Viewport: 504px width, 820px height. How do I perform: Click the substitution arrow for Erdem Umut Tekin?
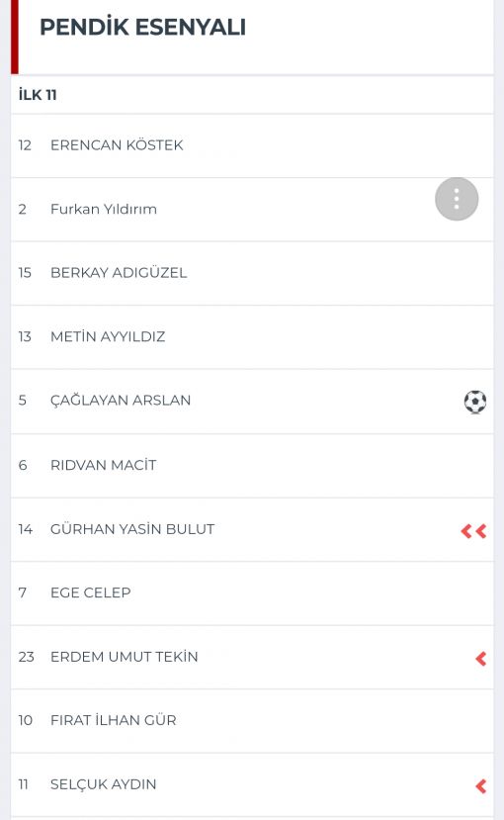481,659
